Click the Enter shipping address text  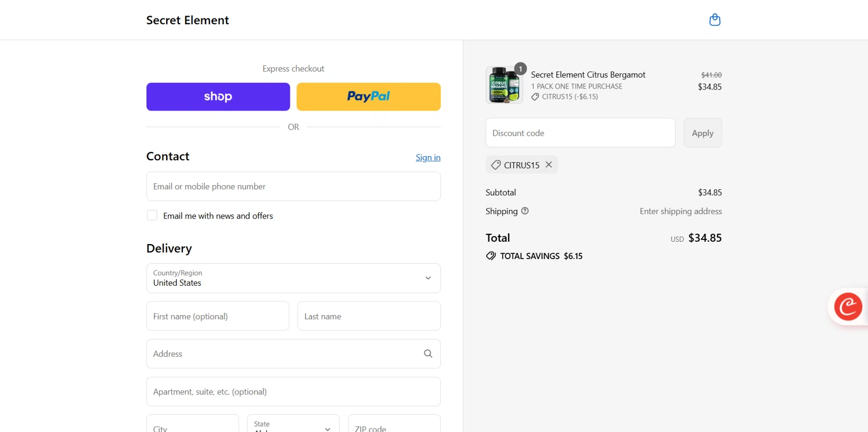pos(681,211)
